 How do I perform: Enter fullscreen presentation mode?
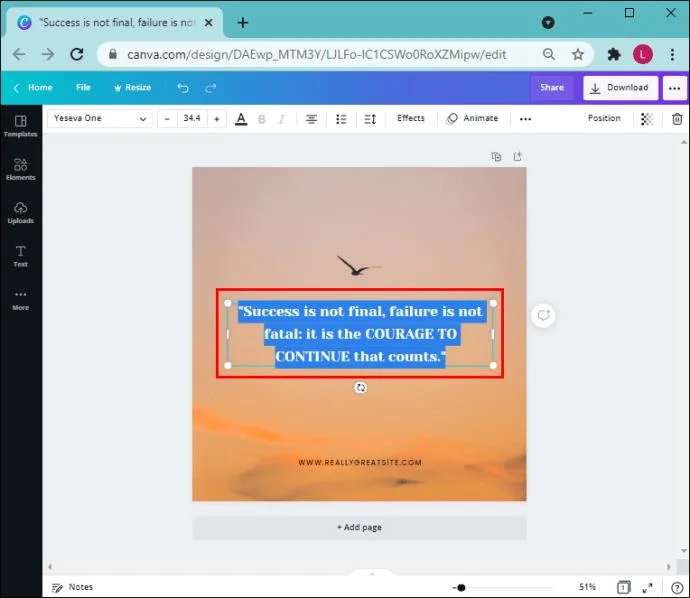click(647, 587)
